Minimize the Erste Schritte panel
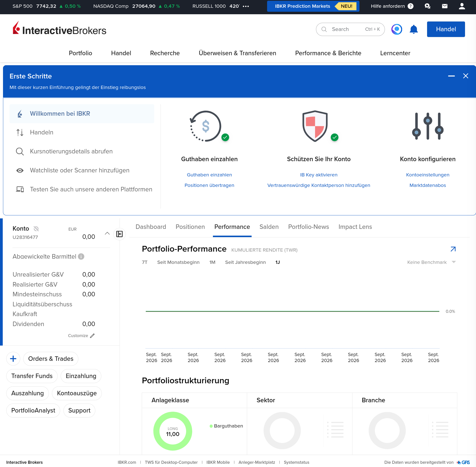 coord(451,76)
